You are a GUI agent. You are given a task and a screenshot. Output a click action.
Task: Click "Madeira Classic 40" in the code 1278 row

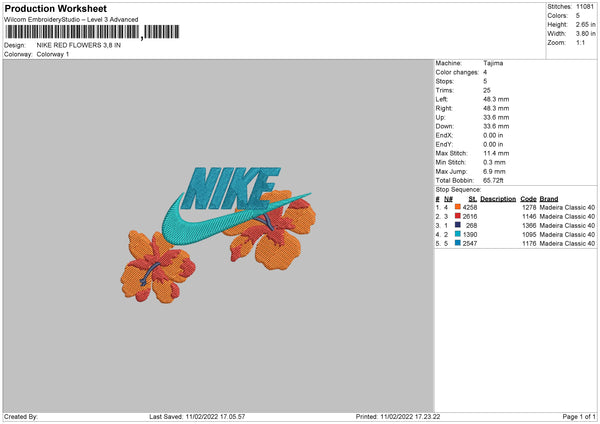[x=567, y=207]
